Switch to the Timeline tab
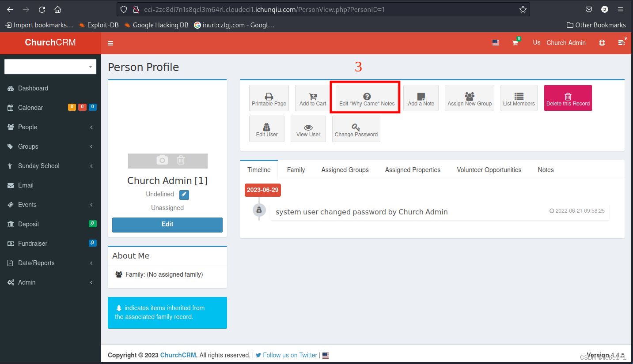Screen dimensions: 633x364 coord(259,170)
